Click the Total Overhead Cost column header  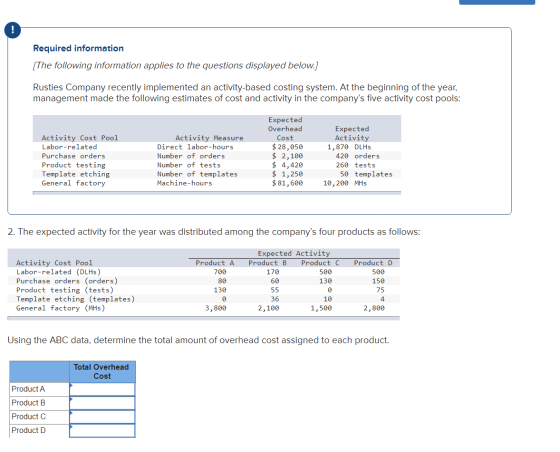pos(102,372)
